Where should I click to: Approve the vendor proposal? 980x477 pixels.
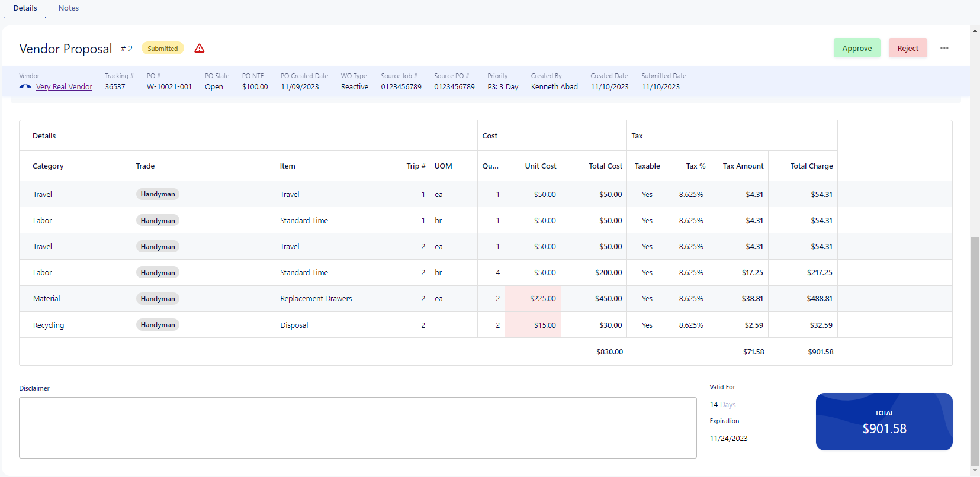(x=857, y=48)
